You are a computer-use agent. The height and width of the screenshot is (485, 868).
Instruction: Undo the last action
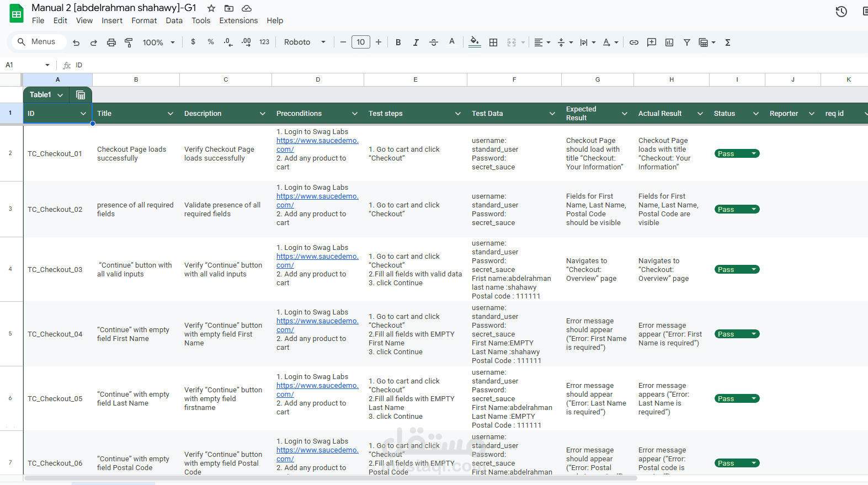coord(76,42)
